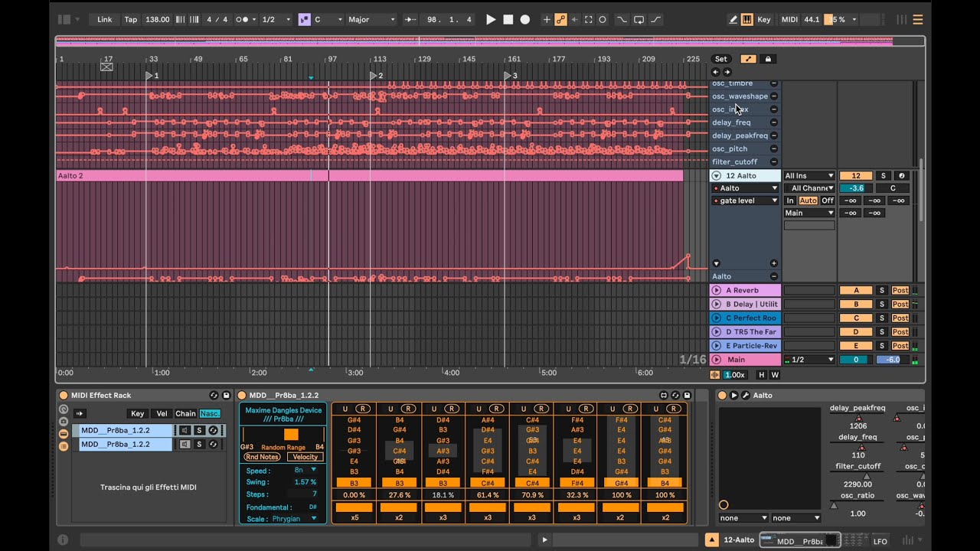Screen dimensions: 980x551
Task: Click the Nasc. hide tab in rack
Action: (x=210, y=414)
